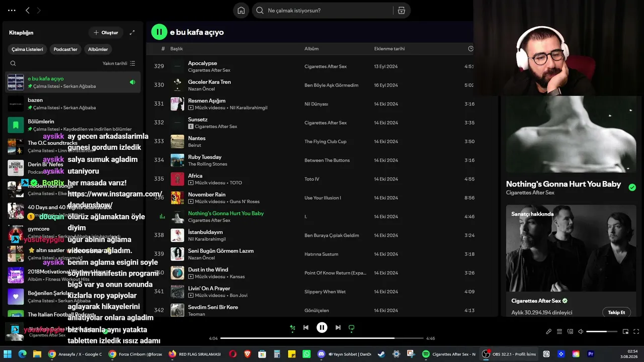The height and width of the screenshot is (362, 644).
Task: Filter library by Çalma Listeleri
Action: pos(28,49)
